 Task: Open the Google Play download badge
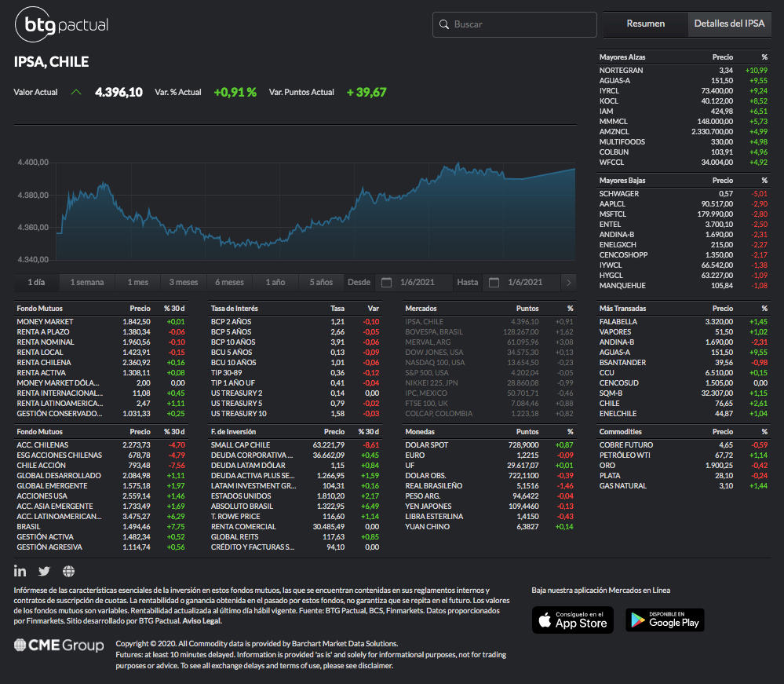pos(665,620)
